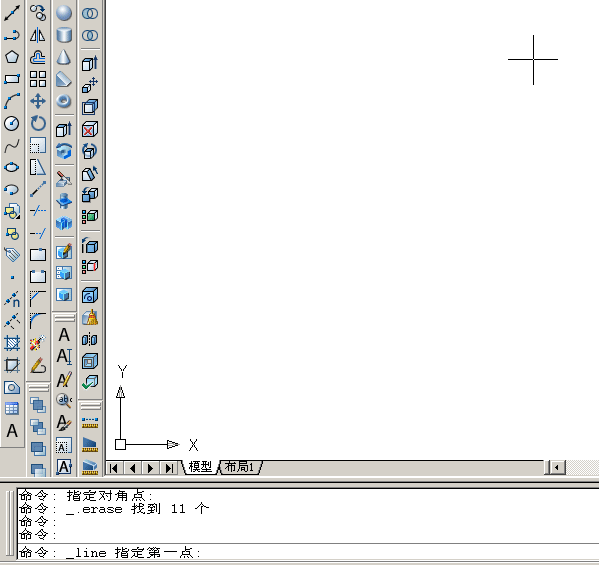
Task: Click the Extrude solid tool
Action: click(x=64, y=130)
